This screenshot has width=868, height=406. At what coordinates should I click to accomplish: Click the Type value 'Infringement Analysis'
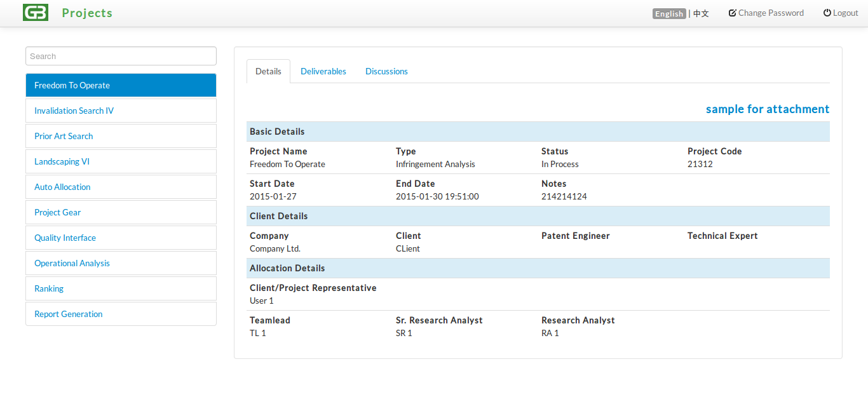click(x=435, y=164)
